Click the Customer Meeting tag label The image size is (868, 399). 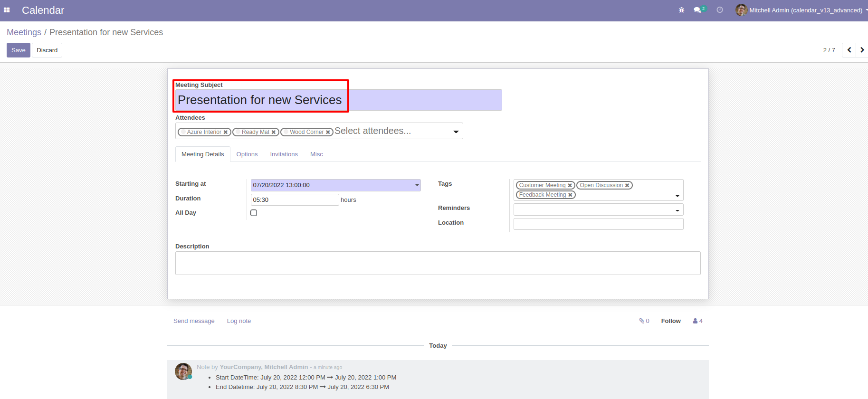(542, 185)
